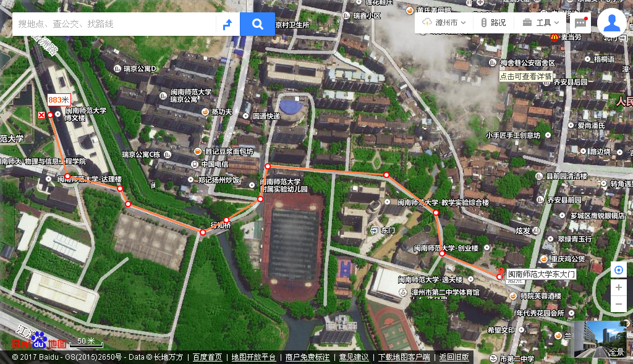Screen dimensions: 633x364
Task: Click the 百度首页 footer link
Action: click(x=207, y=357)
